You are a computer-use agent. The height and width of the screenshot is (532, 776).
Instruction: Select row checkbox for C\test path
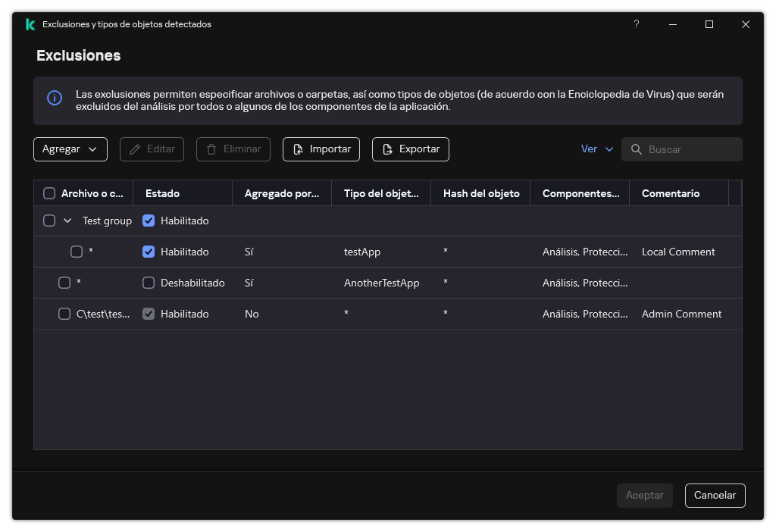64,314
